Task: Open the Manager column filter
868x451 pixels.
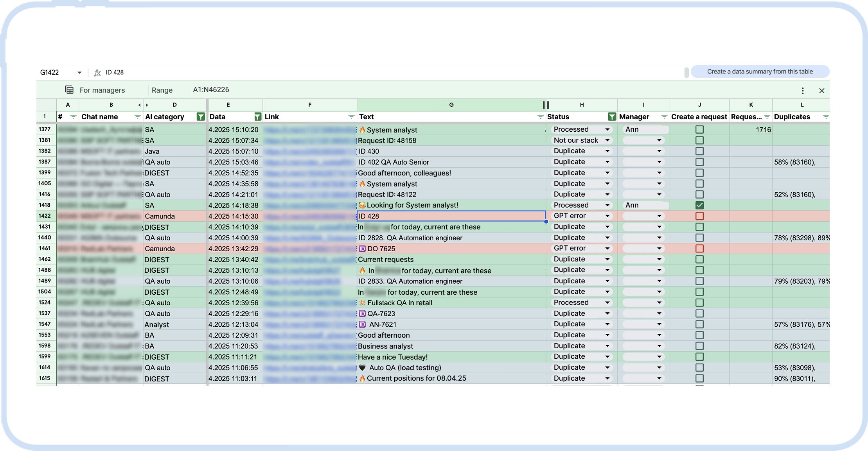Action: coord(664,117)
